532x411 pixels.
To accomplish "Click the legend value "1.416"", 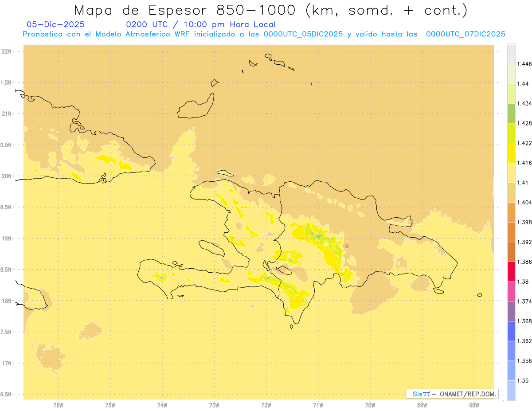I will point(524,163).
